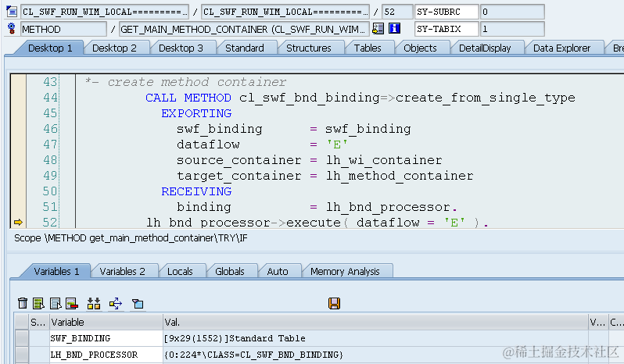624x364 pixels.
Task: Click the select-all corner of variables table
Action: [21, 323]
